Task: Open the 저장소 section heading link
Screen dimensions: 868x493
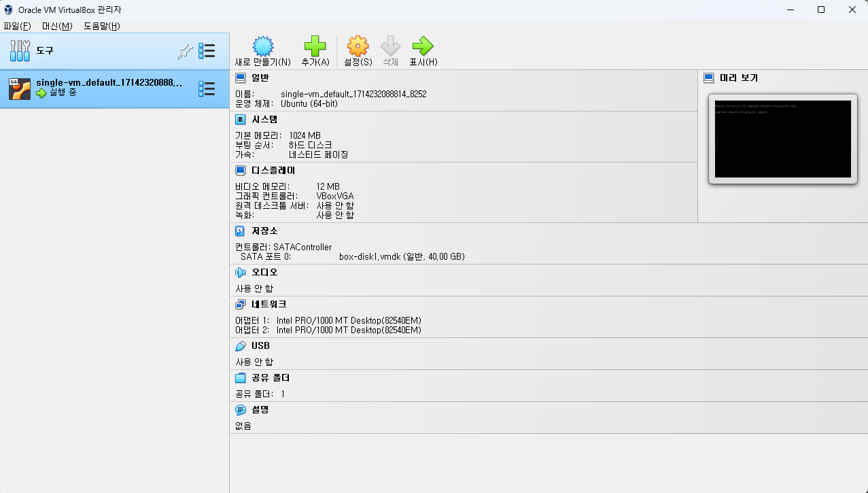Action: point(264,231)
